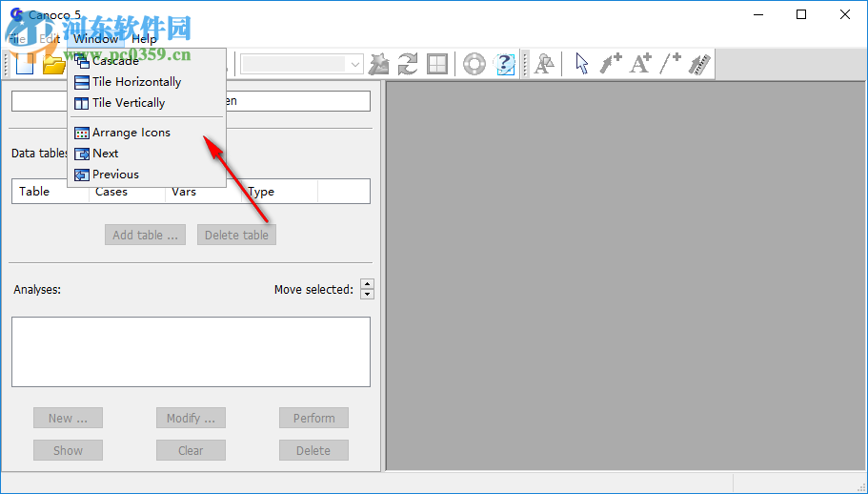Maximize the Canoco 5 window
Viewport: 868px width, 494px height.
pos(801,14)
